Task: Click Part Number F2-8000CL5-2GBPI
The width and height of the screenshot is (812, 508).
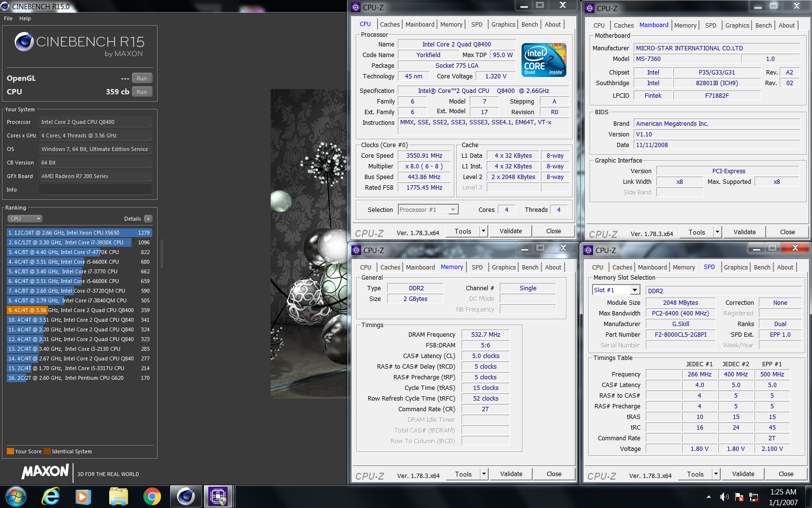Action: click(680, 335)
